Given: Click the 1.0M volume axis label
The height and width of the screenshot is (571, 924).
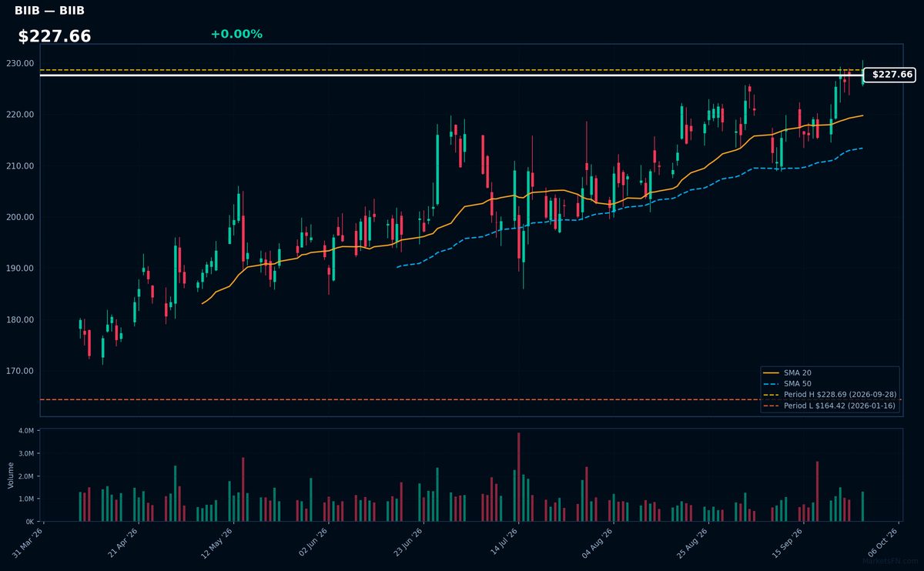Looking at the screenshot, I should [25, 499].
